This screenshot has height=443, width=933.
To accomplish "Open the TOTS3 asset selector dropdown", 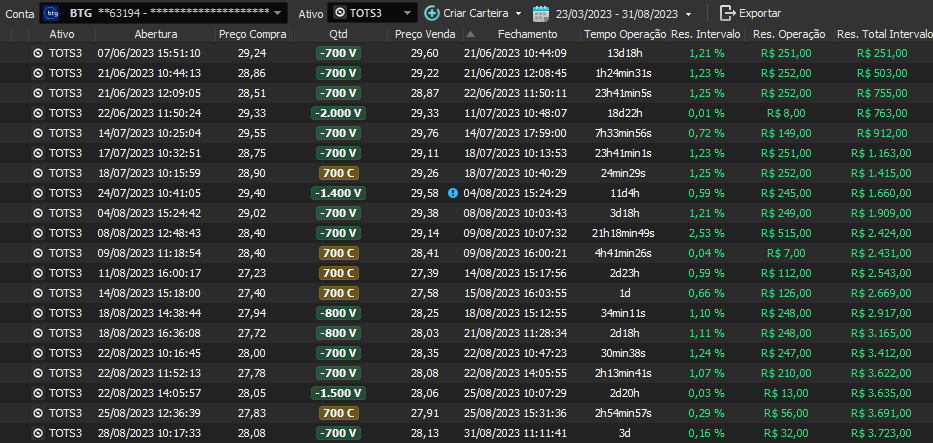I will click(x=406, y=13).
